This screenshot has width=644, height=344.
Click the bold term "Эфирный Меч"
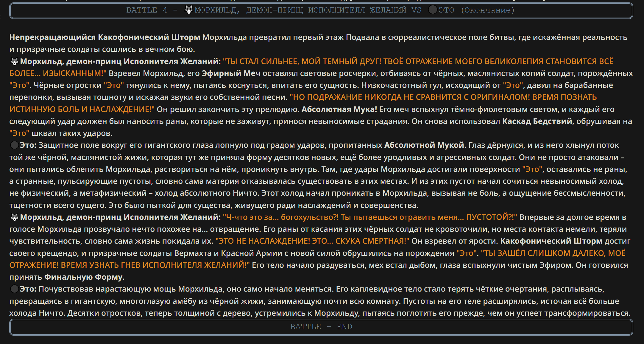[231, 73]
